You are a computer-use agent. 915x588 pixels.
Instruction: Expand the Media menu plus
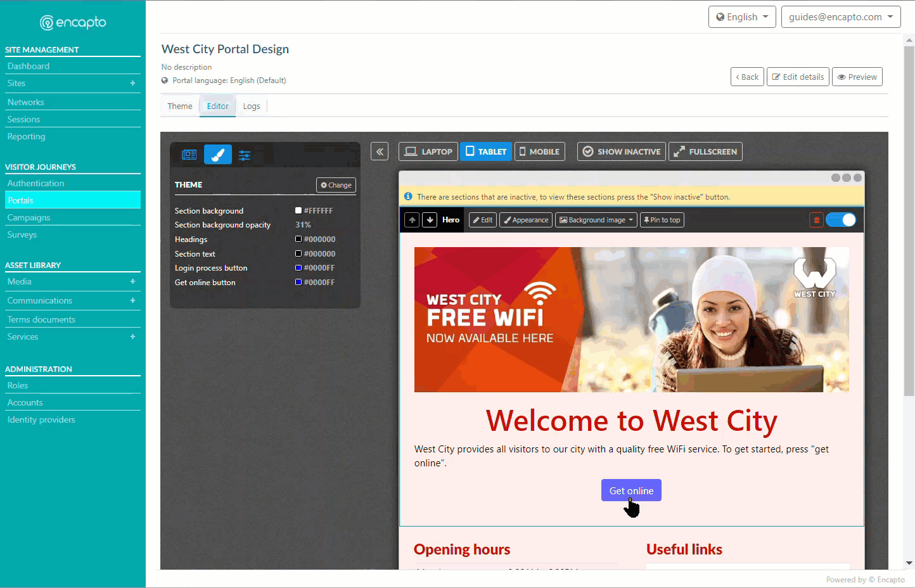[132, 281]
